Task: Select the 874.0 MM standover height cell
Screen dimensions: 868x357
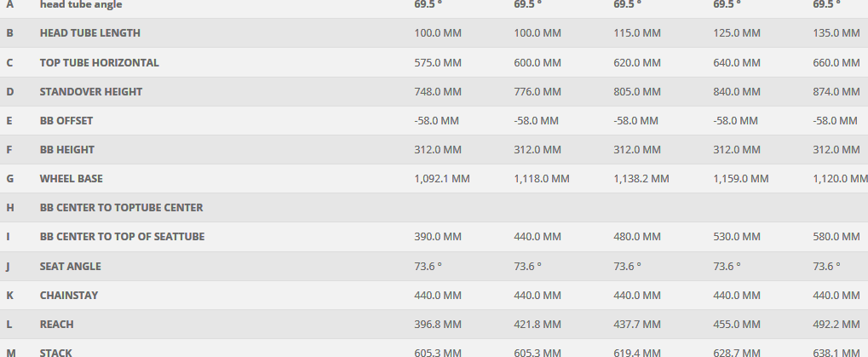Action: pos(836,92)
